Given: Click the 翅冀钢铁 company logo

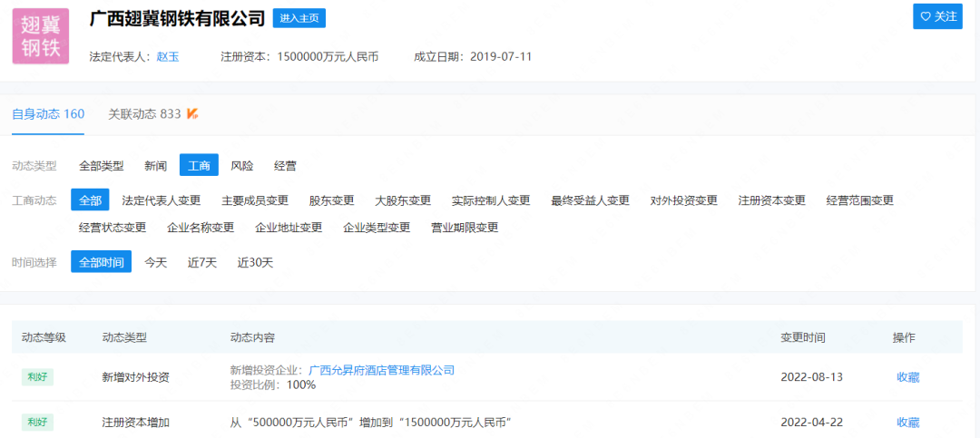Looking at the screenshot, I should 41,36.
